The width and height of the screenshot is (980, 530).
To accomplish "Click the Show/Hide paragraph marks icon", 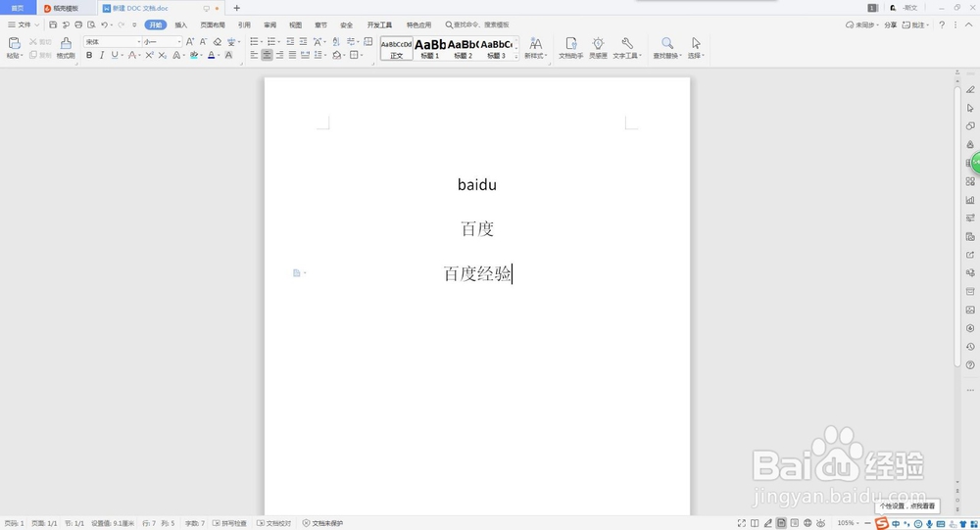I will 351,42.
